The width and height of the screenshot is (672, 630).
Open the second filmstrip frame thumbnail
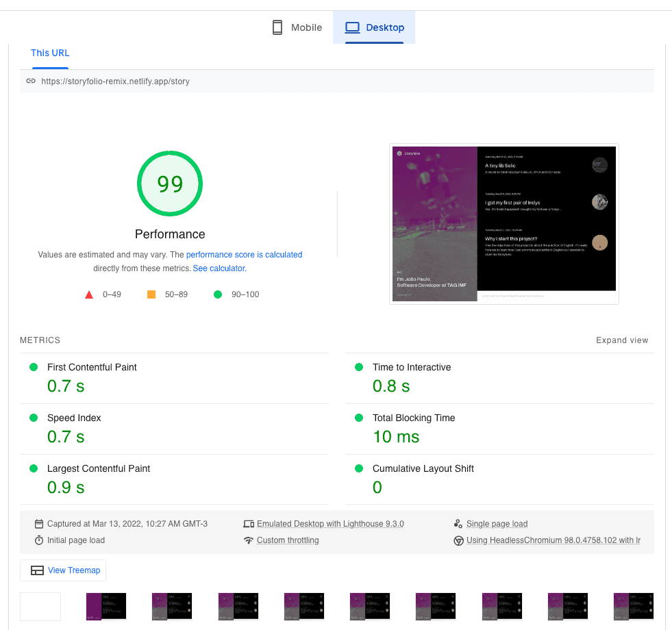[x=106, y=607]
